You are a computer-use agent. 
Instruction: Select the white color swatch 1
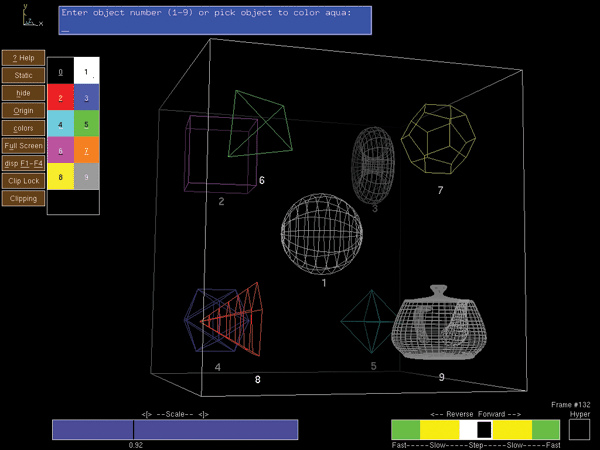tap(86, 72)
